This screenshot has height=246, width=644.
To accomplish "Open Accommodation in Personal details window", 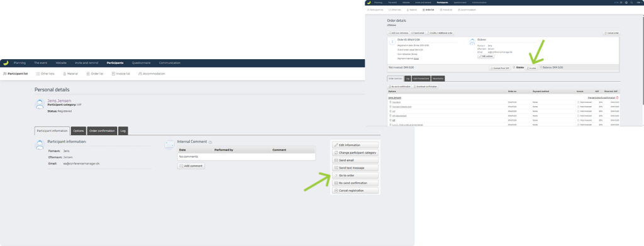I will [x=152, y=74].
